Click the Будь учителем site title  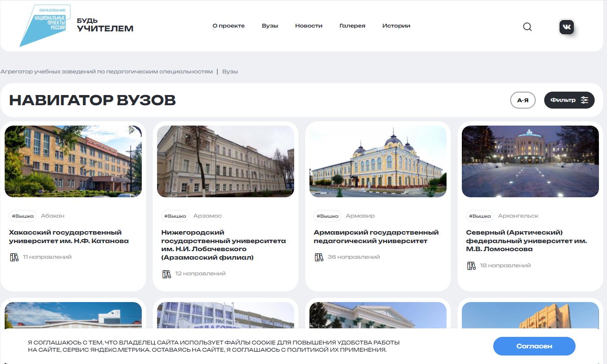(x=105, y=25)
